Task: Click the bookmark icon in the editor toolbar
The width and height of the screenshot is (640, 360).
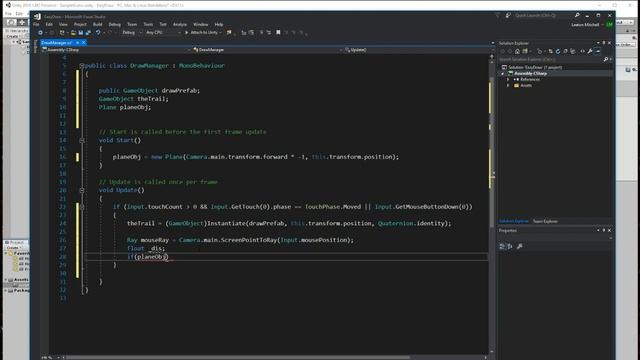Action: coord(278,33)
